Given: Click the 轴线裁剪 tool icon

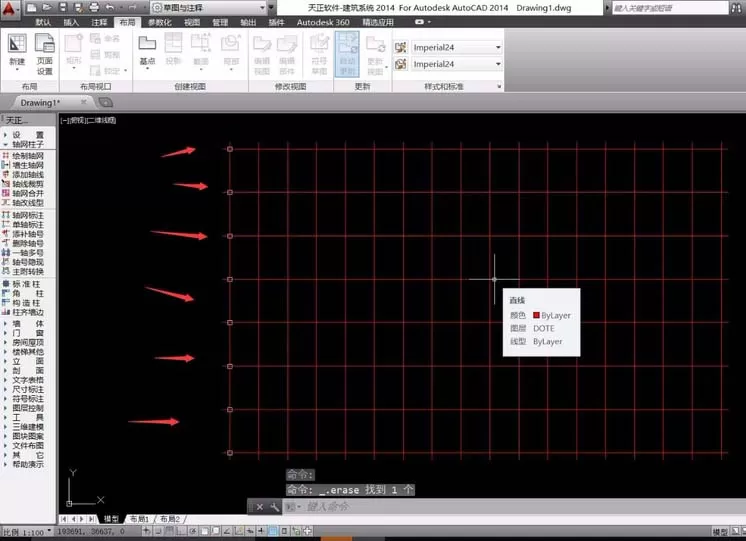Looking at the screenshot, I should 6,184.
